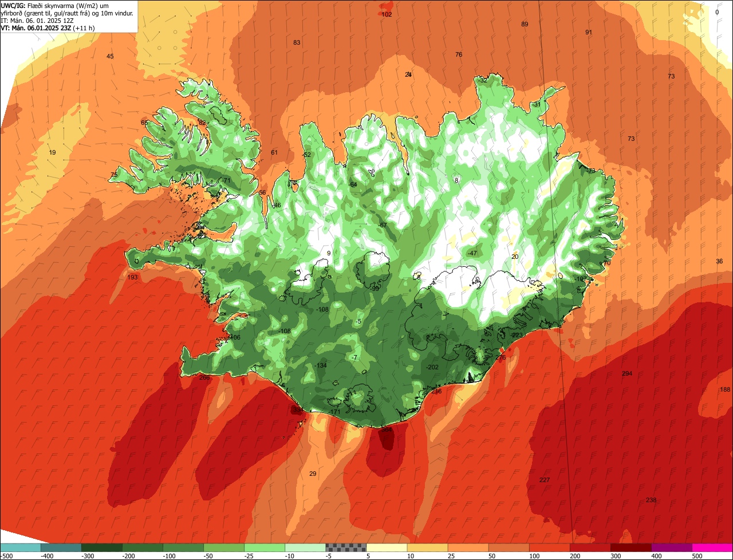Select the checkered -5 to 5 legend swatch
Screen dimensions: 733x560
pos(346,547)
